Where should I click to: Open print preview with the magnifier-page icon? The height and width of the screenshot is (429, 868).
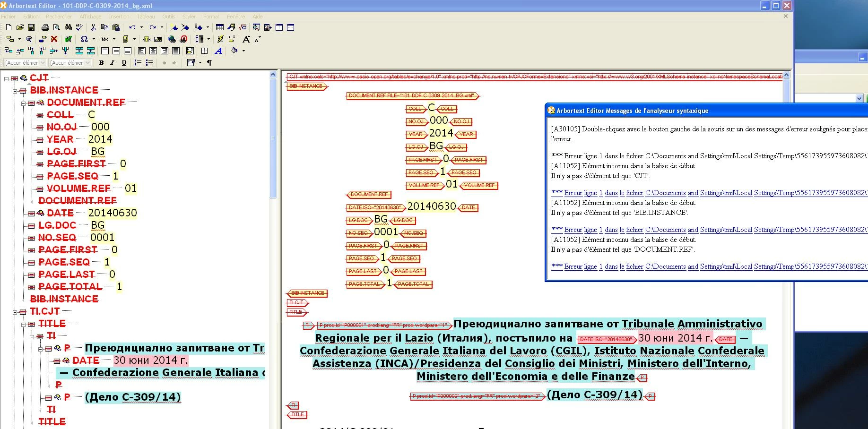(x=57, y=27)
